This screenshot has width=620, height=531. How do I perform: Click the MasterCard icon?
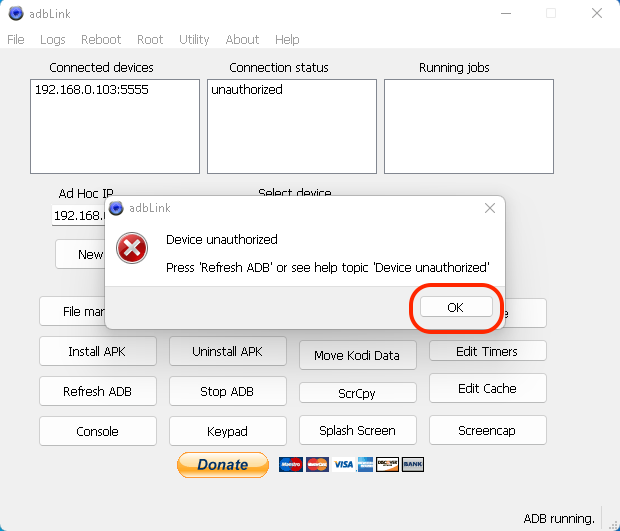pos(317,465)
